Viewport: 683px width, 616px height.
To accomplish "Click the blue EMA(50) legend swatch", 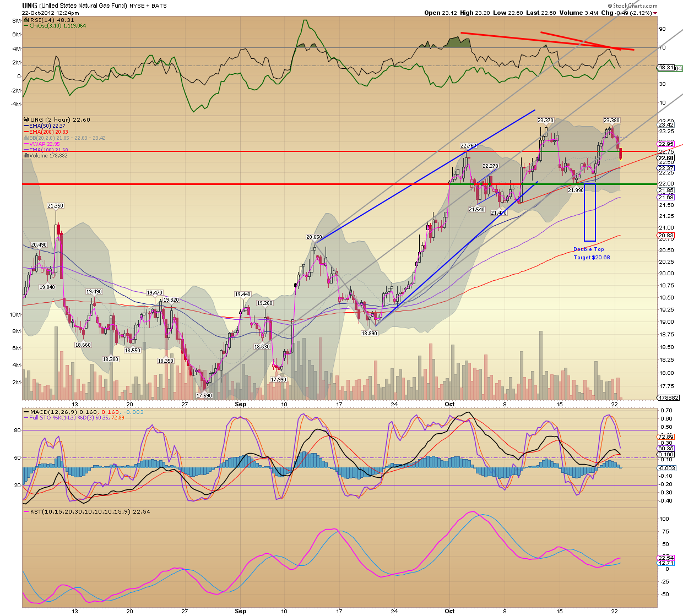I will pos(25,126).
